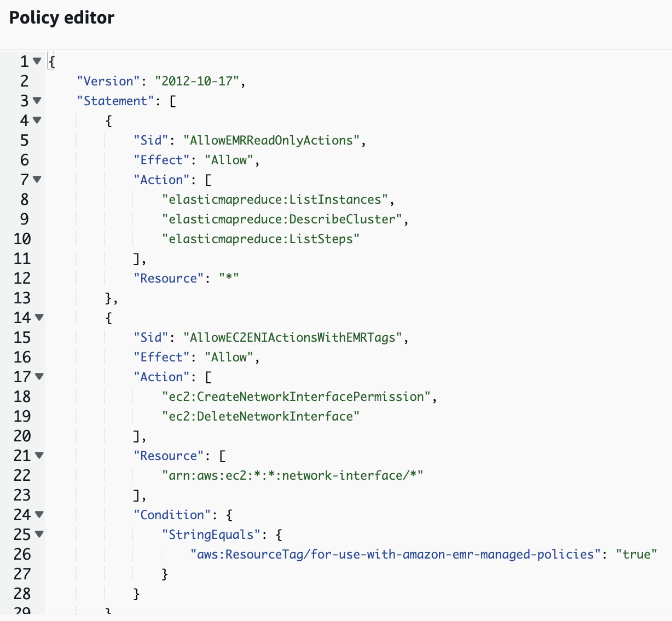
Task: Collapse the root JSON object on line 1
Action: point(37,61)
